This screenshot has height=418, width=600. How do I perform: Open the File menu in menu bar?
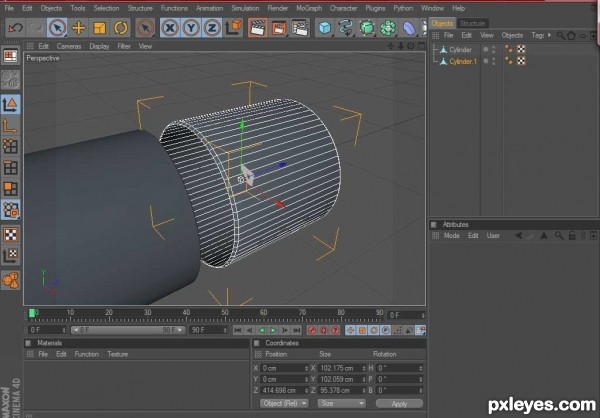coord(9,8)
